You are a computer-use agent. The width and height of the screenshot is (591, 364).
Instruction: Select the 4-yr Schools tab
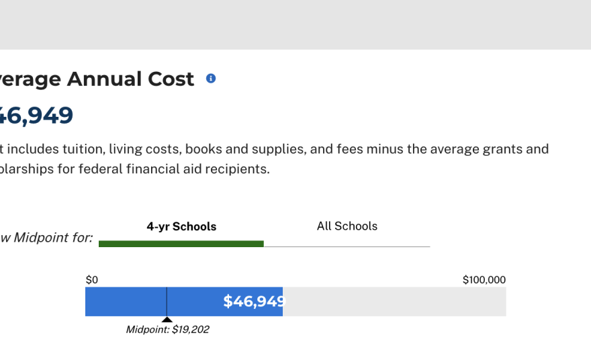[x=181, y=227]
